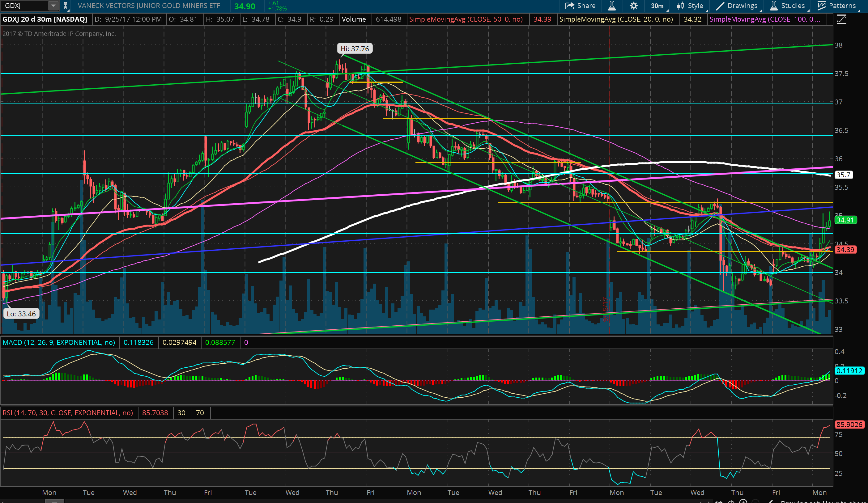Click the SimpleMovingAvg 50 study label
This screenshot has height=503, width=868.
point(466,19)
